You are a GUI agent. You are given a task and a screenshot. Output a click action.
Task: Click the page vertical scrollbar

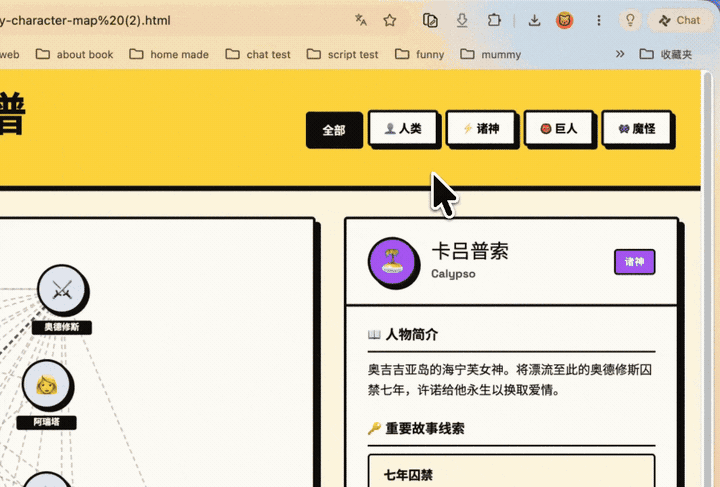707,278
